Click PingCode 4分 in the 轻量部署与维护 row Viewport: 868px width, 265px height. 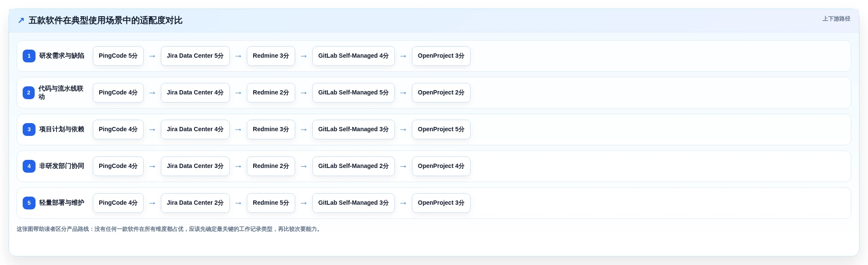118,203
